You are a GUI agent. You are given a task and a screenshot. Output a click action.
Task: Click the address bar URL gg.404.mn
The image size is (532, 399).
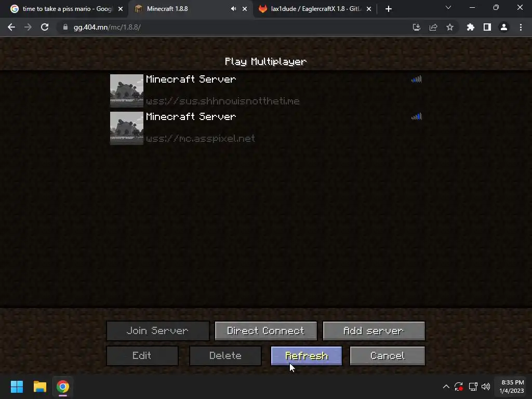(x=107, y=27)
